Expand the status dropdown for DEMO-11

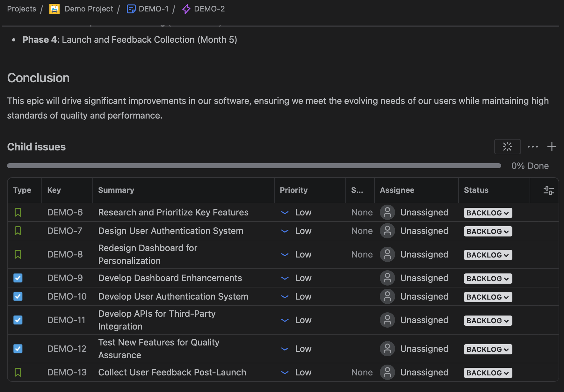pos(488,321)
